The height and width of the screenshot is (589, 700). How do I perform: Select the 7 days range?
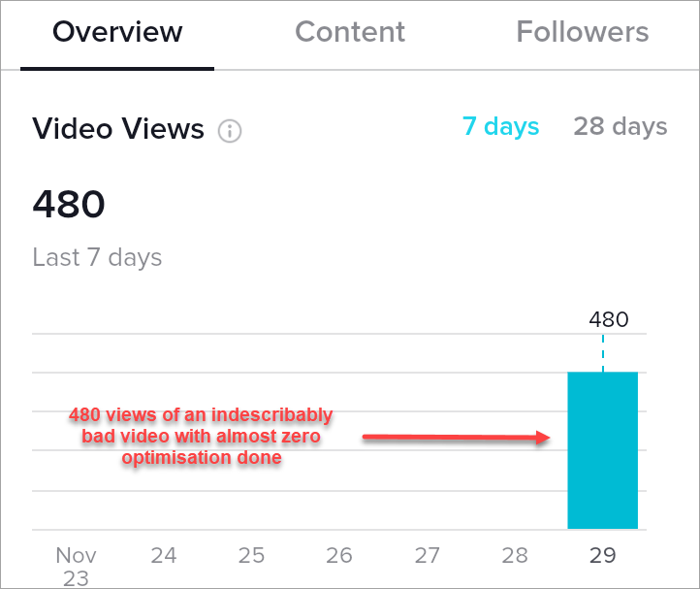[x=500, y=127]
